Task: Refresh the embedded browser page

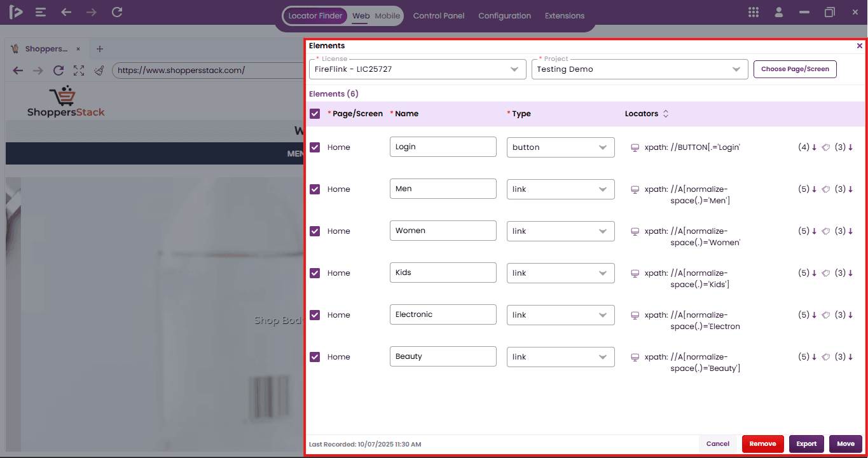Action: tap(59, 71)
